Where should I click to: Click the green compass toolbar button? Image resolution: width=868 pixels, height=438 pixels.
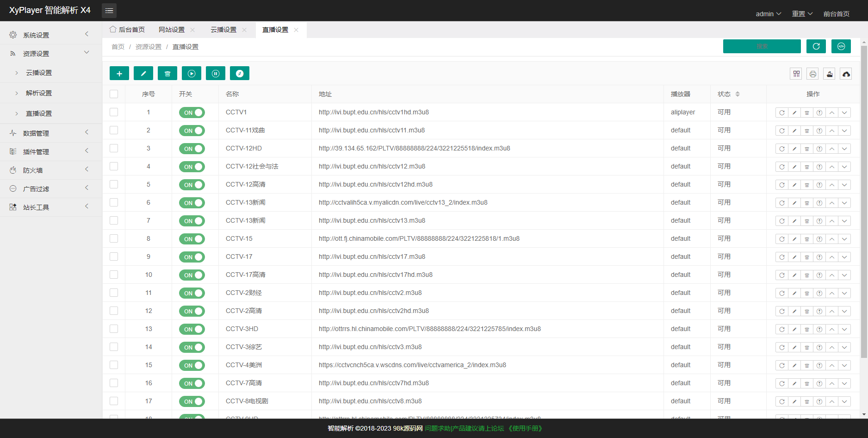(x=240, y=74)
